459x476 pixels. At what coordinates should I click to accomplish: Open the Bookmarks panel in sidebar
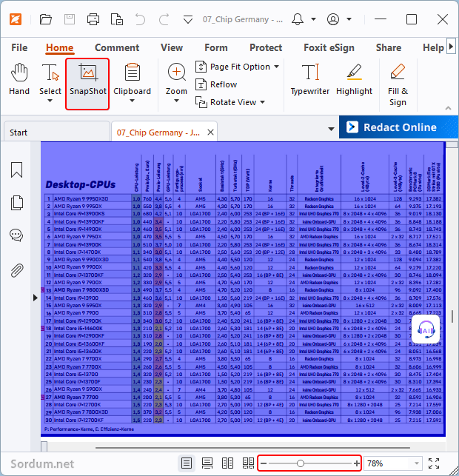click(16, 170)
